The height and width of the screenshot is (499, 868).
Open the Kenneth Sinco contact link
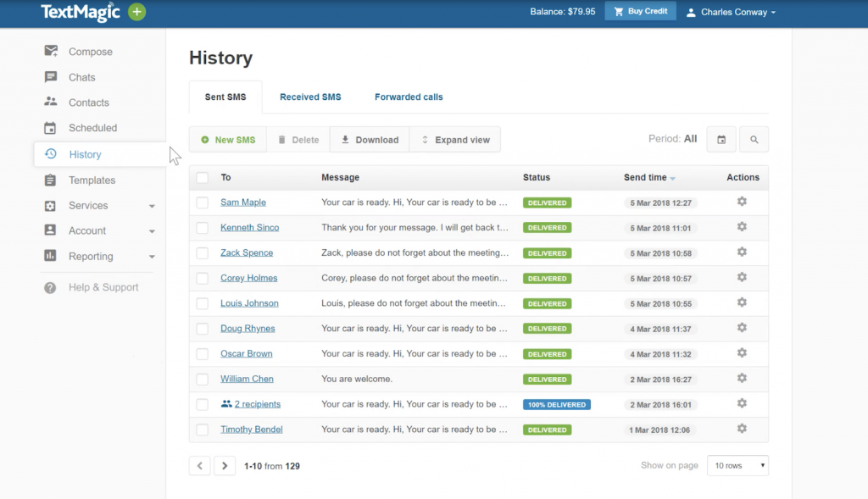pyautogui.click(x=249, y=227)
